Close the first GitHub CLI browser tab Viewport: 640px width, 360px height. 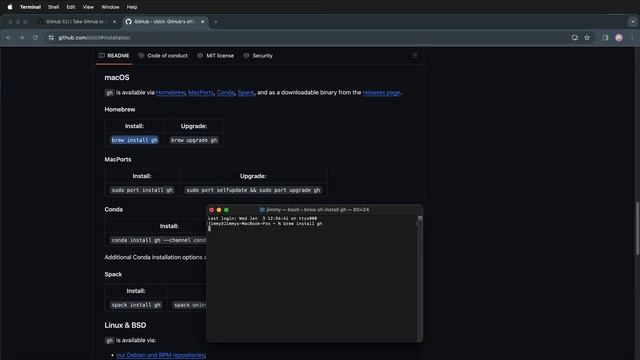114,22
